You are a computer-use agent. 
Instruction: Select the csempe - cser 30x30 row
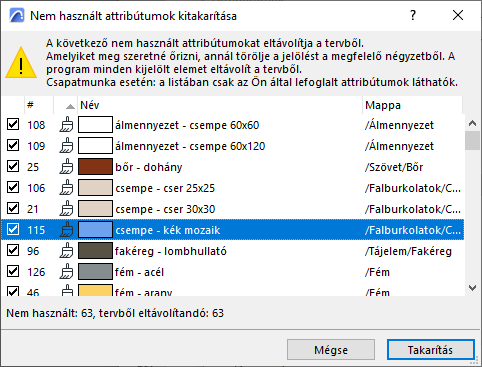(233, 209)
